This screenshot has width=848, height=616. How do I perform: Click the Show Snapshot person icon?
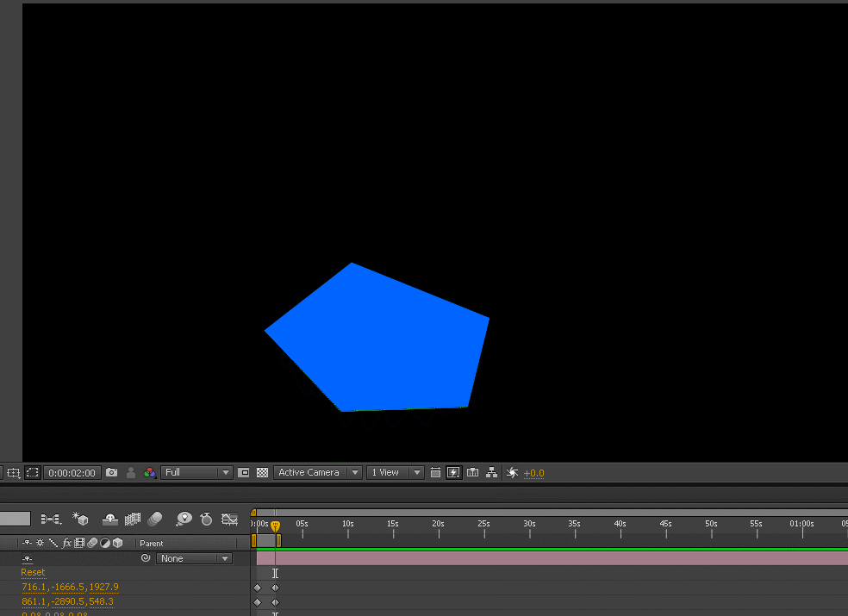(x=131, y=473)
